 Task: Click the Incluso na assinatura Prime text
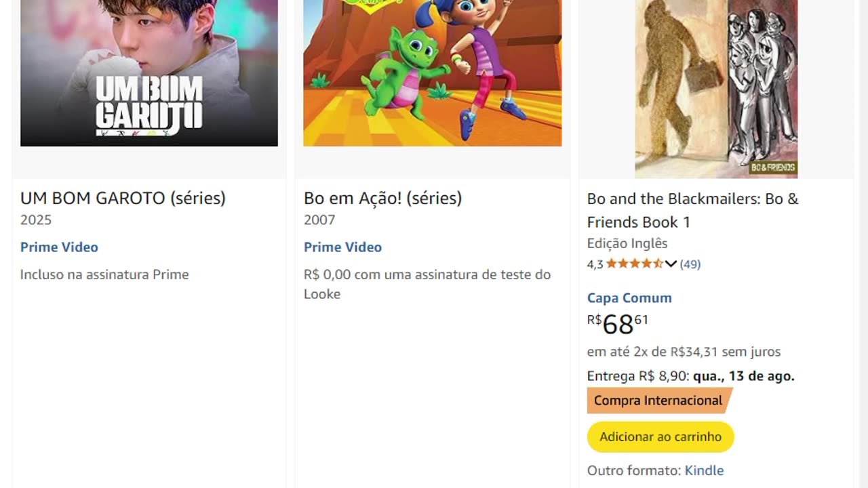(x=104, y=274)
